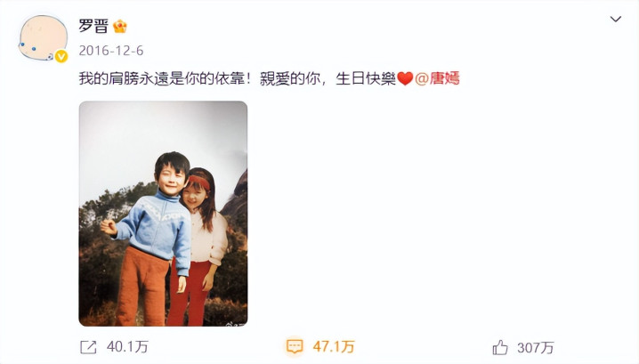This screenshot has width=639, height=364.
Task: Click the watermark at photo bottom corner
Action: tap(236, 324)
